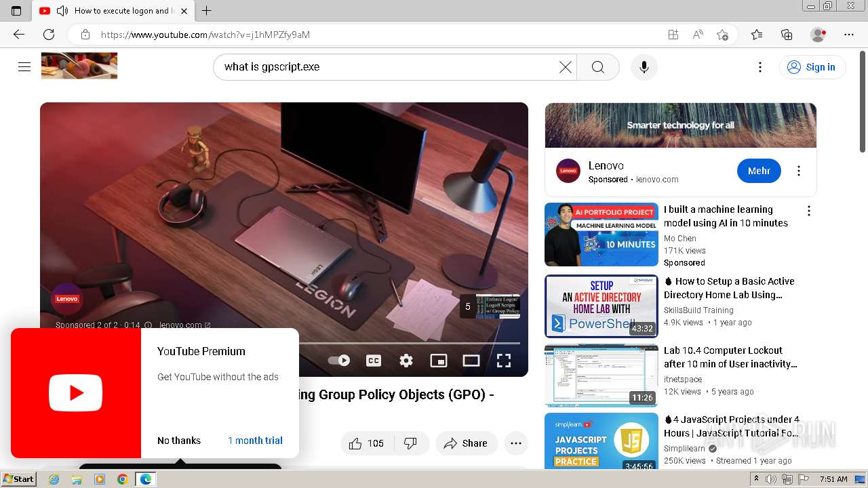The height and width of the screenshot is (488, 868).
Task: Click the page vertical scrollbar
Action: coord(863,102)
